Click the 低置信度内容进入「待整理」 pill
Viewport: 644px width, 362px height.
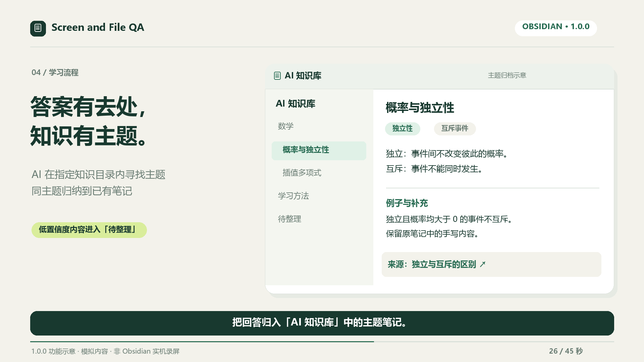point(89,230)
